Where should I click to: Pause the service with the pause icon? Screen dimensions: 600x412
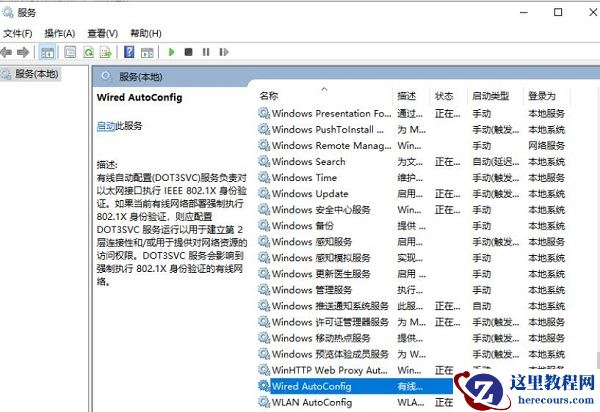[x=206, y=52]
